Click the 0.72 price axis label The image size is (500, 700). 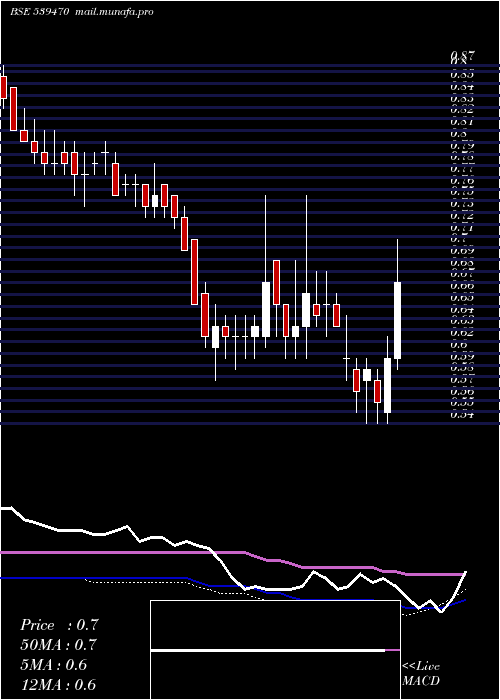point(462,216)
